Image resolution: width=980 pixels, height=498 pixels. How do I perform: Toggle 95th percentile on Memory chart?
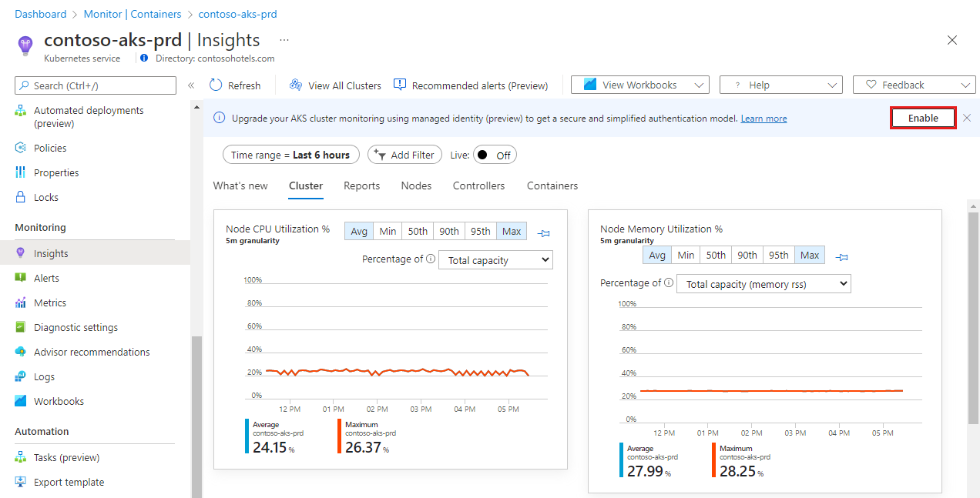(x=778, y=255)
